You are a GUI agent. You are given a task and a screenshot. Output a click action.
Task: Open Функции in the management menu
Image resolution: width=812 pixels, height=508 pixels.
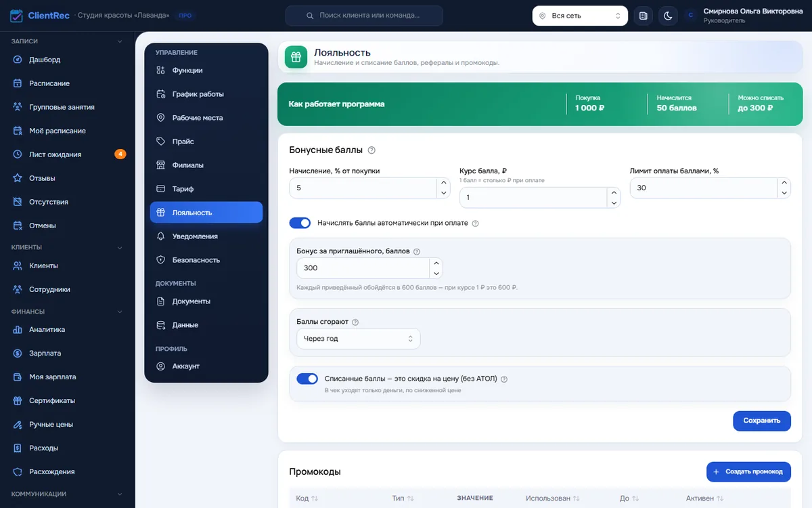click(206, 70)
